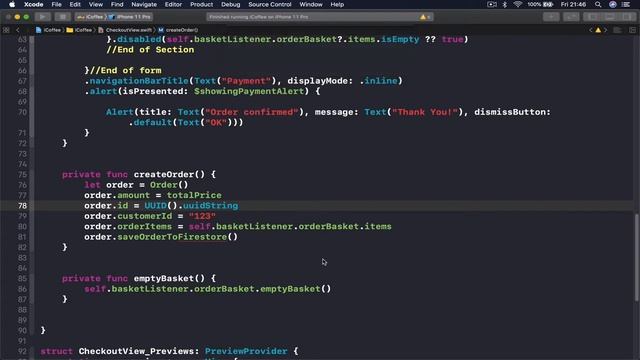Click line number 75 in gutter

click(22, 174)
